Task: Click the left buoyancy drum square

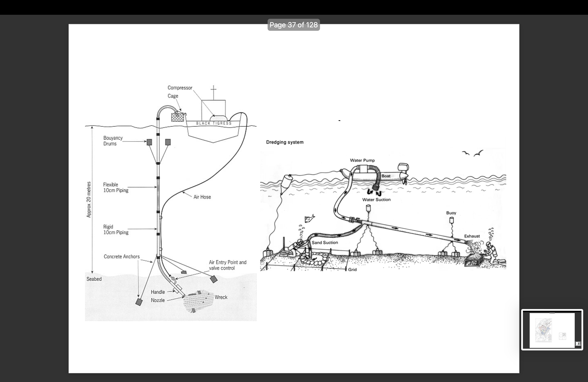Action: click(x=149, y=142)
